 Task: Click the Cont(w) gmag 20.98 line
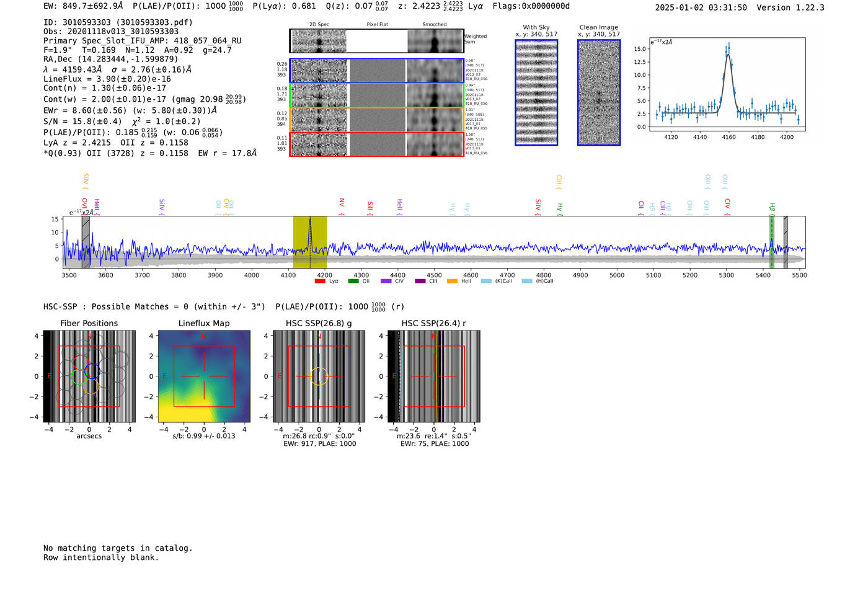[x=145, y=99]
